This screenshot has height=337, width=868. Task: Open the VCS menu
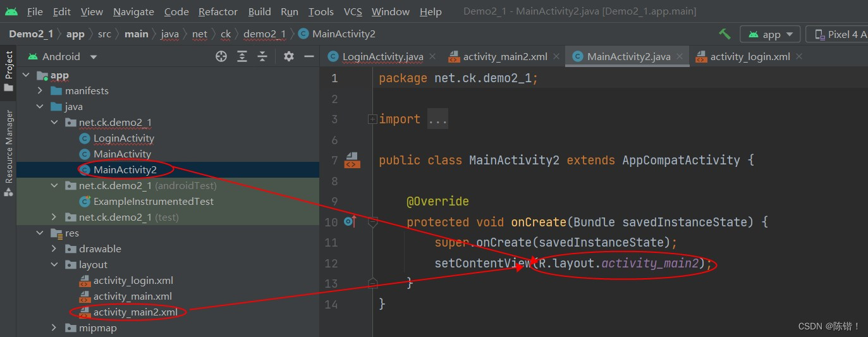click(353, 11)
